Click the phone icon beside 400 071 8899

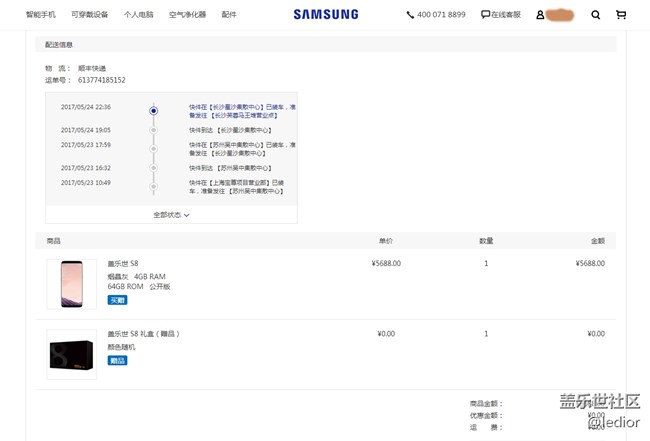pyautogui.click(x=410, y=15)
